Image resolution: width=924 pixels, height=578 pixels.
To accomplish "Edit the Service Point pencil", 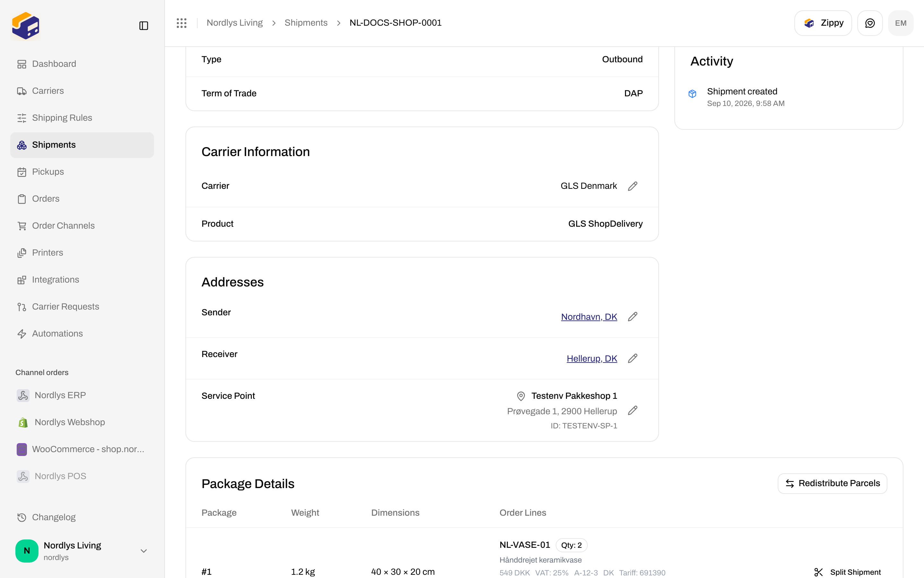I will (x=633, y=410).
